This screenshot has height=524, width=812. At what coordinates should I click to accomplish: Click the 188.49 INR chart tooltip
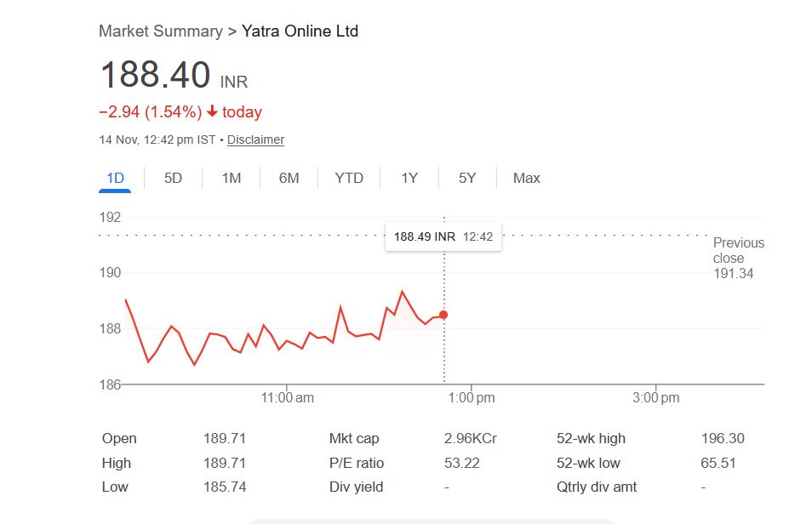point(443,236)
